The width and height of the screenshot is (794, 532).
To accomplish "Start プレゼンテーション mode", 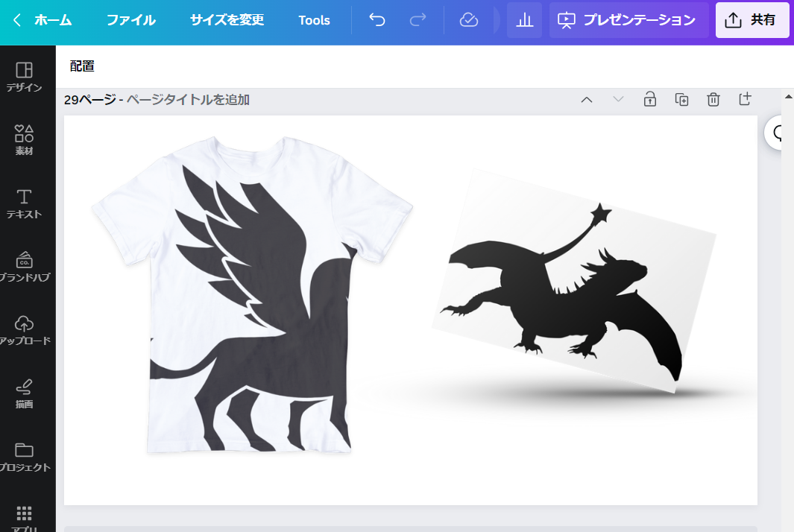I will [628, 20].
